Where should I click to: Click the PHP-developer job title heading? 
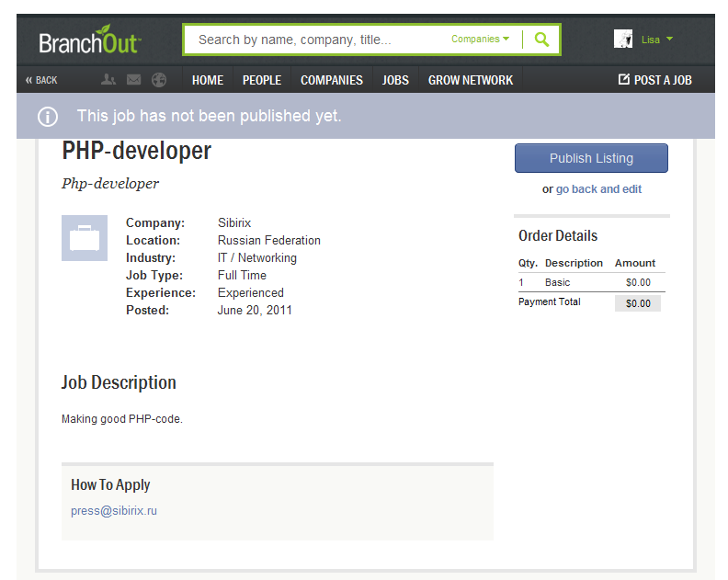136,151
